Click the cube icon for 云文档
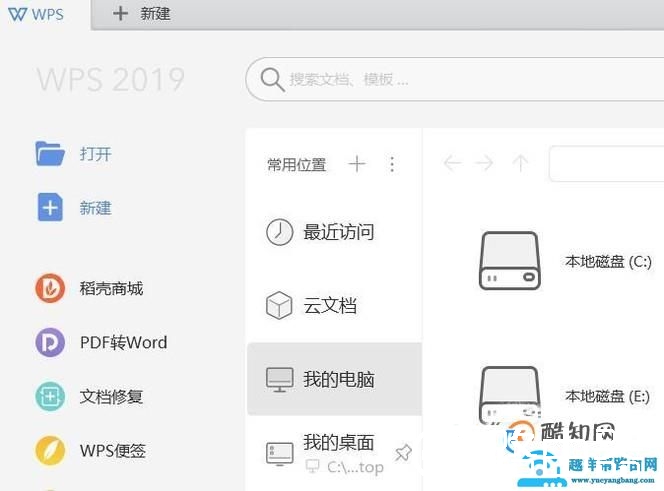Image resolution: width=664 pixels, height=491 pixels. (279, 305)
